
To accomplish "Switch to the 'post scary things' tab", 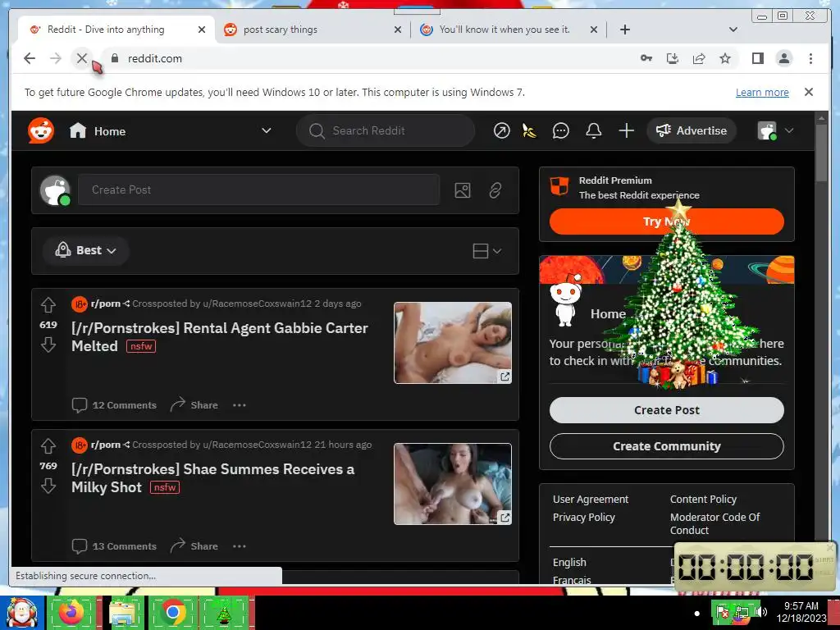I will click(x=311, y=30).
